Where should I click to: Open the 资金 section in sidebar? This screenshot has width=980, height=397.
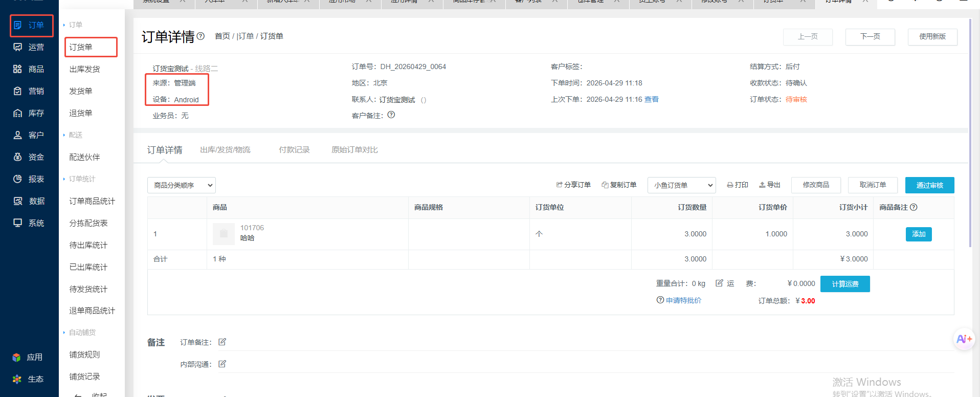point(29,157)
